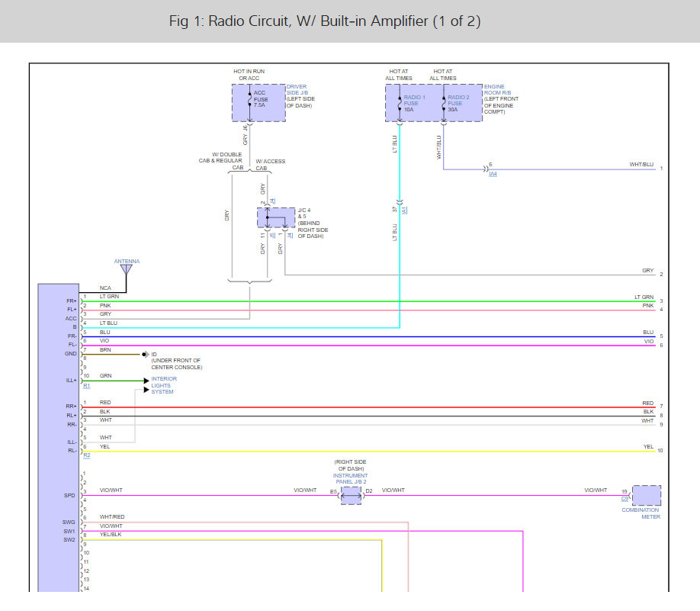Click the 'RR+' pin label

(x=71, y=407)
